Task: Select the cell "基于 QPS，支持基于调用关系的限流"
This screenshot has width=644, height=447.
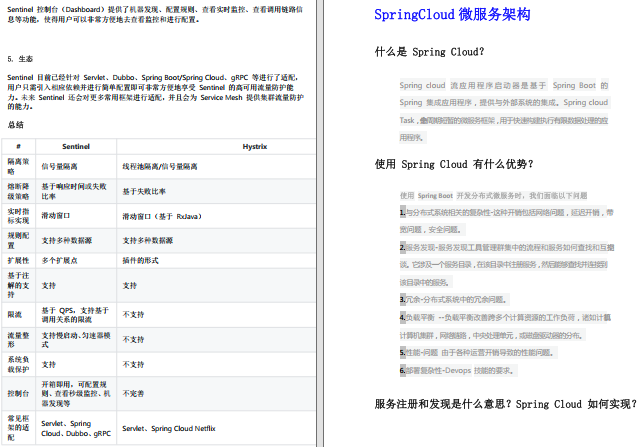Action: [75, 315]
